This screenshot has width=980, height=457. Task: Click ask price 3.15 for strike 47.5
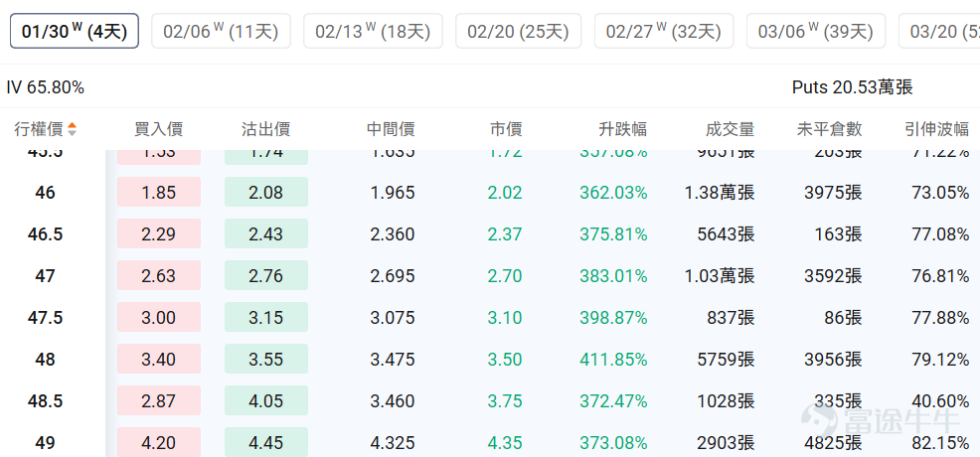click(x=266, y=318)
